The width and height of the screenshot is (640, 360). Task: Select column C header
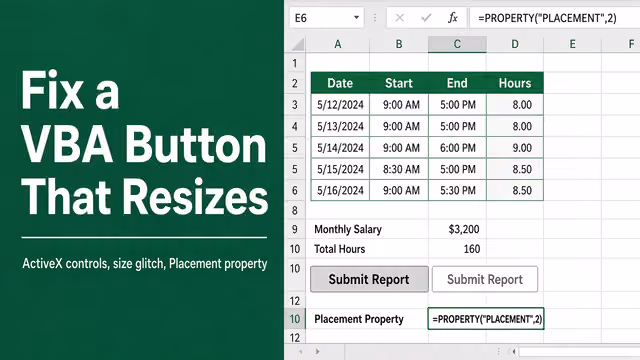(457, 44)
